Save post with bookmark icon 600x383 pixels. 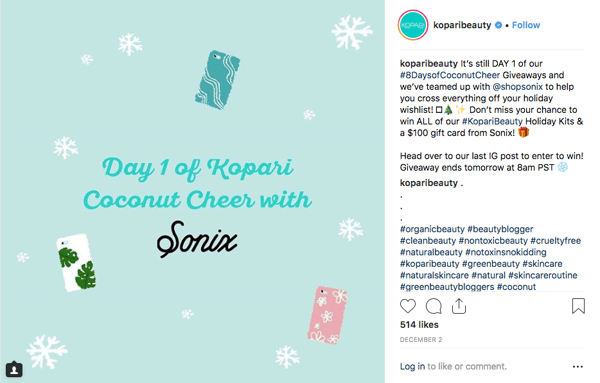(578, 306)
